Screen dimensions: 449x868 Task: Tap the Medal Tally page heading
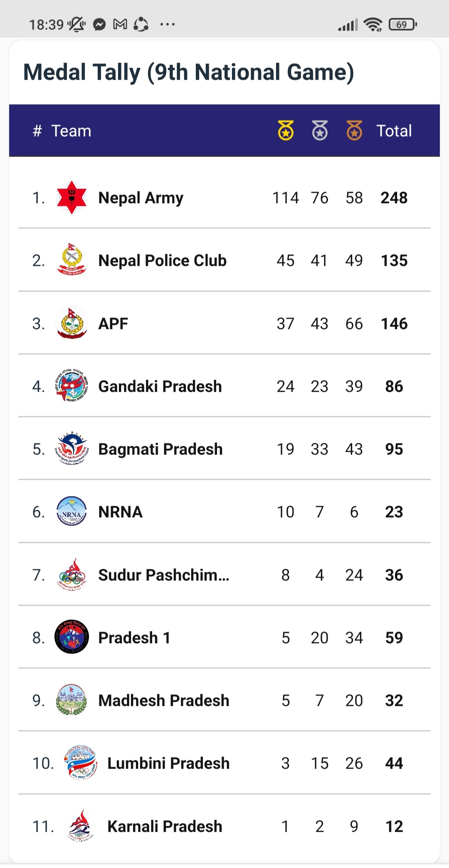(x=189, y=72)
